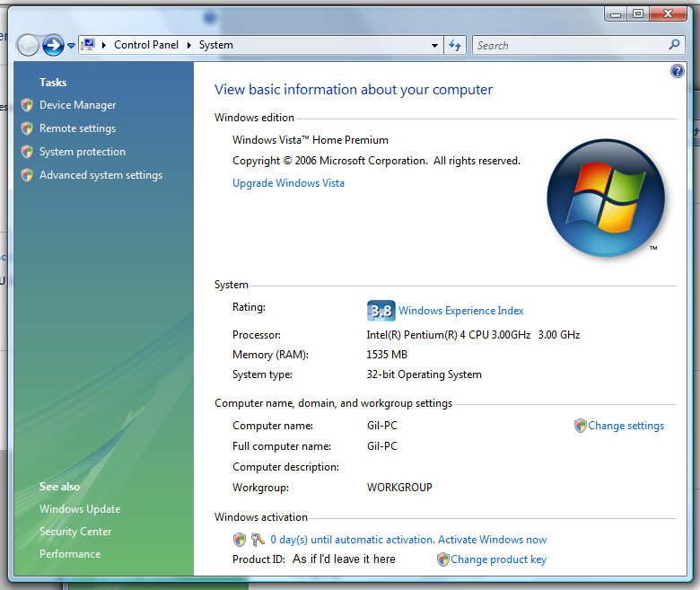Click the Upgrade Windows Vista link
Viewport: 700px width, 590px height.
pyautogui.click(x=288, y=183)
